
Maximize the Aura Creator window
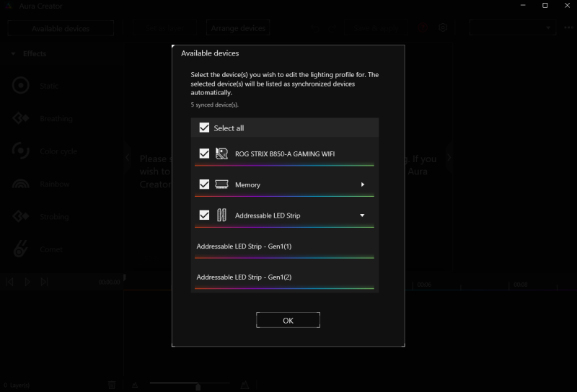click(x=545, y=6)
